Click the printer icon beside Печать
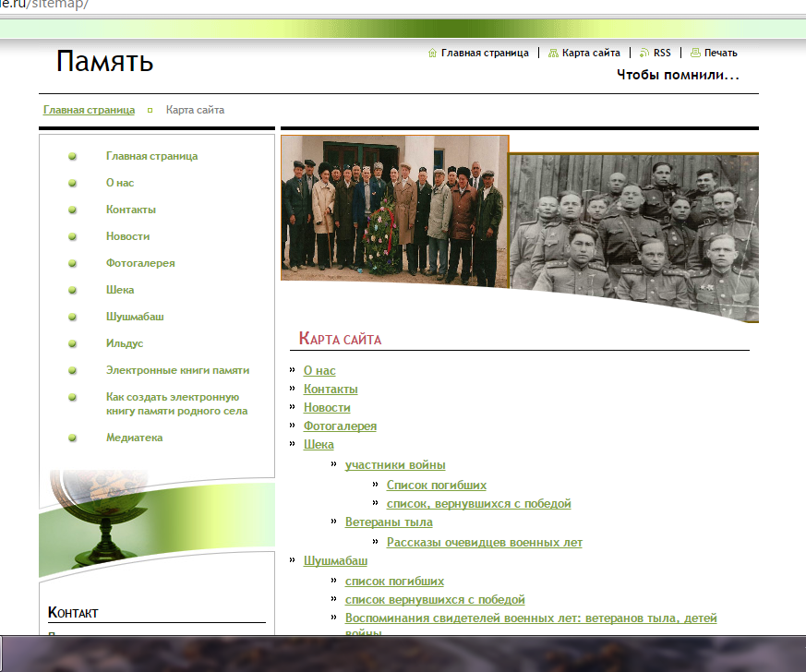This screenshot has width=806, height=672. click(x=695, y=53)
